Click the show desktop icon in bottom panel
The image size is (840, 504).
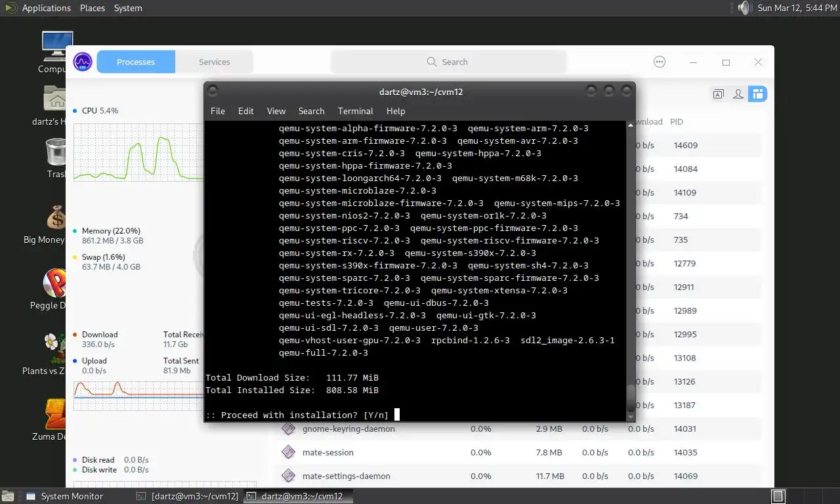[x=7, y=496]
